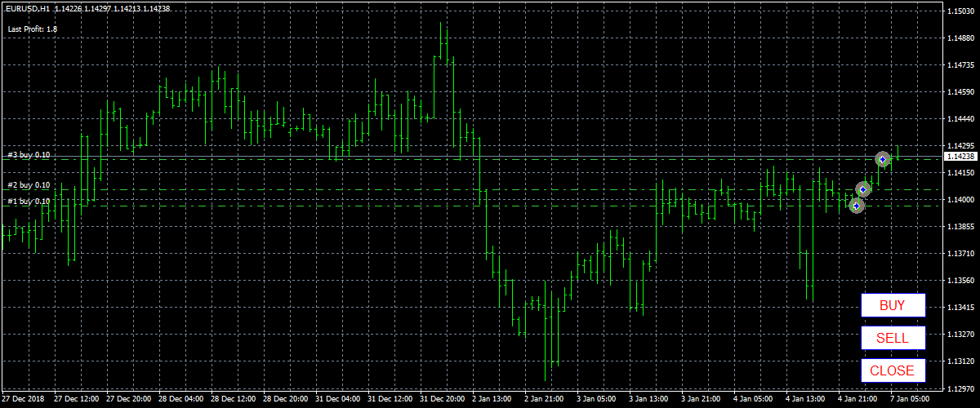Viewport: 980px width, 408px height.
Task: Click the current price tag 1.14238
Action: point(960,156)
